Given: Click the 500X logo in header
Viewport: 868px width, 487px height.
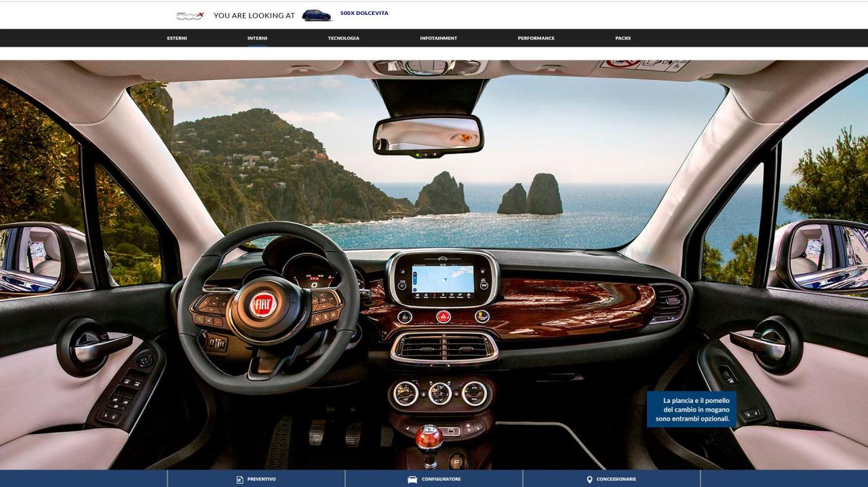Looking at the screenshot, I should tap(190, 16).
